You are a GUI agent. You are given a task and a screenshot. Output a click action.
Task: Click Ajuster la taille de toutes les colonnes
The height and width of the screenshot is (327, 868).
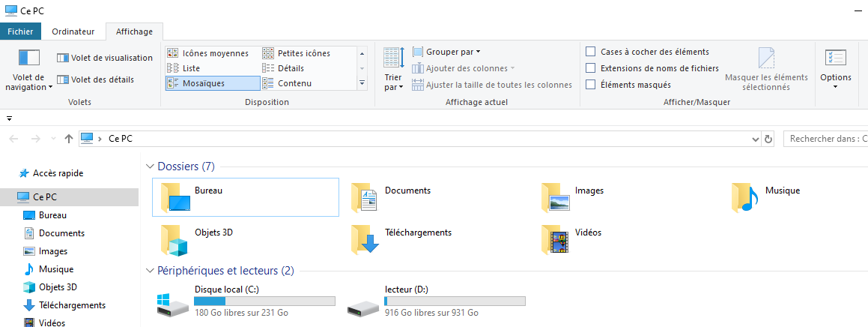click(491, 85)
